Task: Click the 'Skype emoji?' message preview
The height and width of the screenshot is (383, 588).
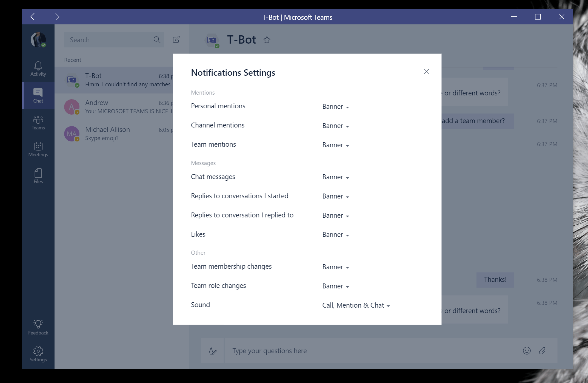Action: coord(102,138)
